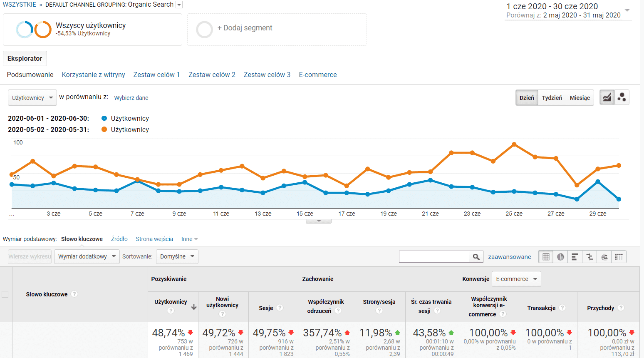Switch chart granularity to Tydzień
The height and width of the screenshot is (358, 644).
(552, 97)
